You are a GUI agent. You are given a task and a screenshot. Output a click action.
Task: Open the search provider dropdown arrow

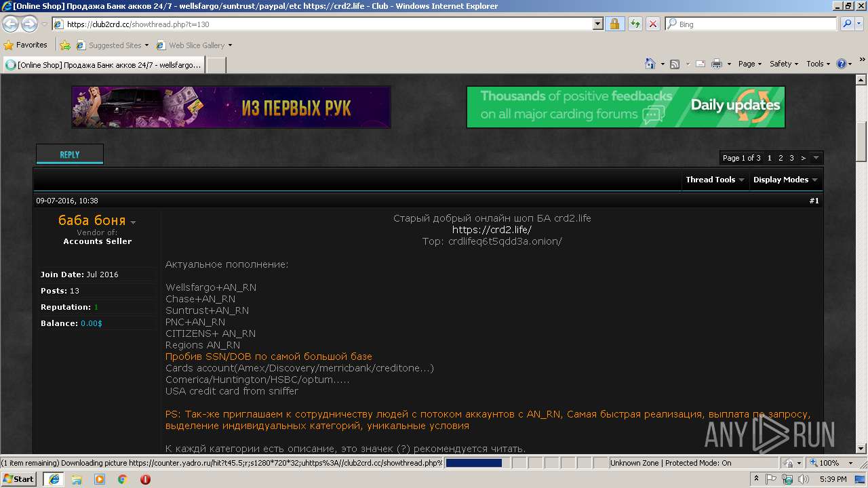point(859,24)
